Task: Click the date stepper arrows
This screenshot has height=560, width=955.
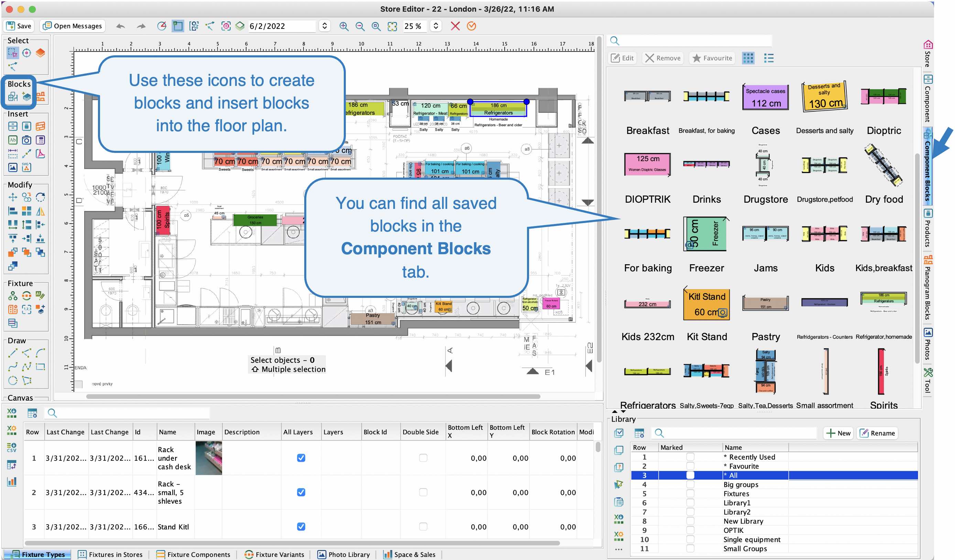Action: (x=324, y=26)
